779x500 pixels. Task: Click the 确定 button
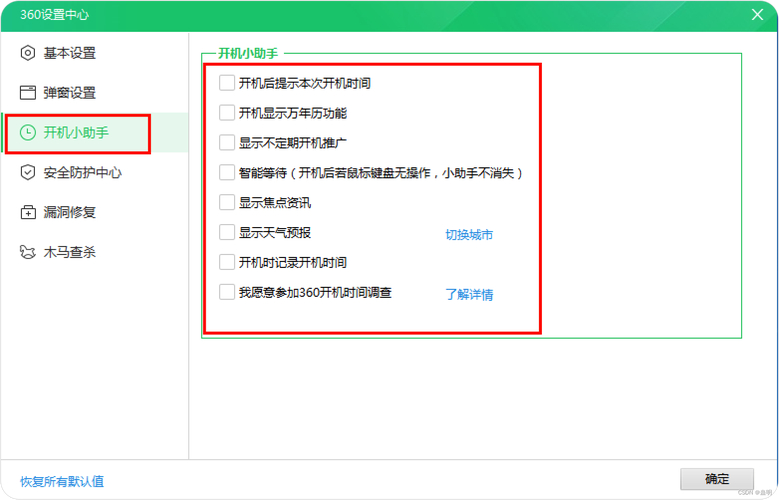717,479
